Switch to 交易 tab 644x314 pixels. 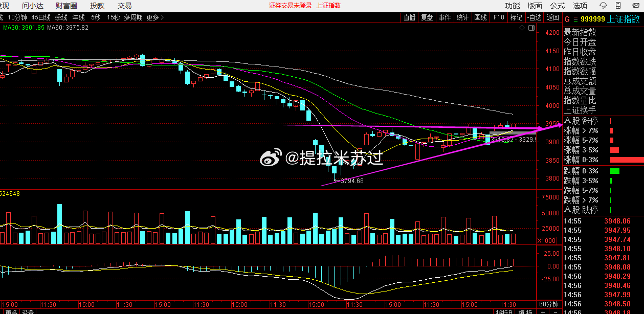(124, 6)
